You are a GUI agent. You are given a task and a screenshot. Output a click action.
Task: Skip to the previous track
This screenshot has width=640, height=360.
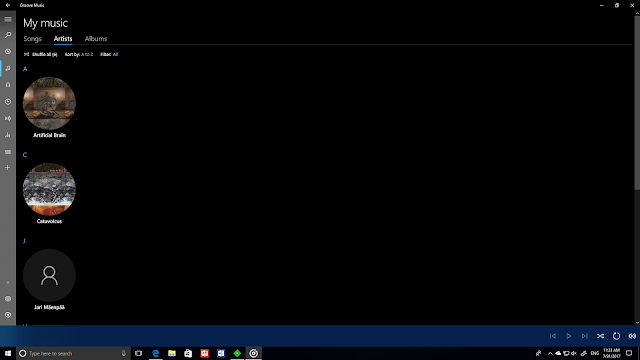(553, 336)
